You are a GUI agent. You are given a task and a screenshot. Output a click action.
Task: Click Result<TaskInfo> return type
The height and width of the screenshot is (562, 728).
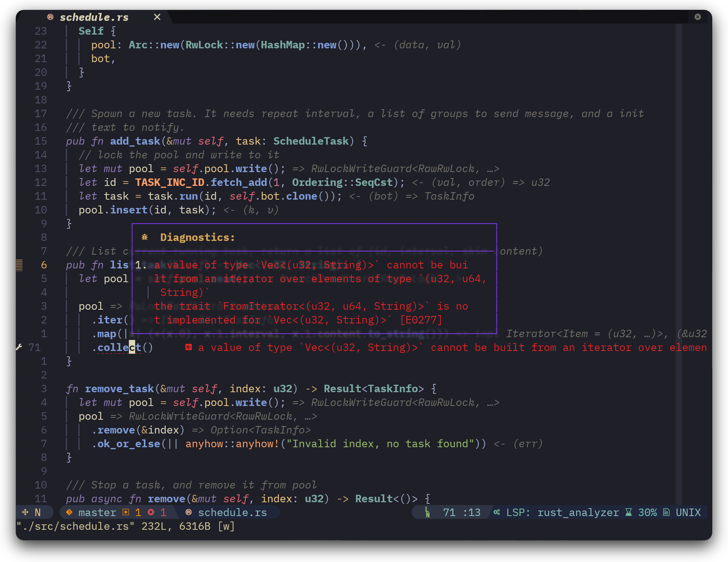coord(374,389)
